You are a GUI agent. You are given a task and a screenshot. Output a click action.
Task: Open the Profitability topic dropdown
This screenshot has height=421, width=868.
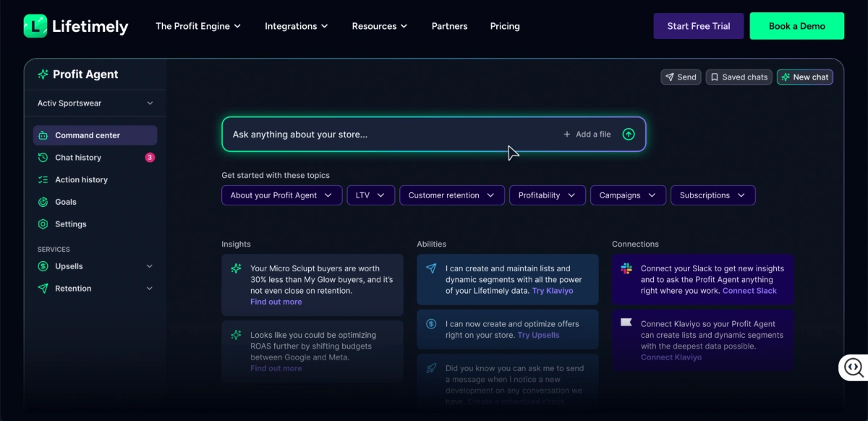point(547,195)
